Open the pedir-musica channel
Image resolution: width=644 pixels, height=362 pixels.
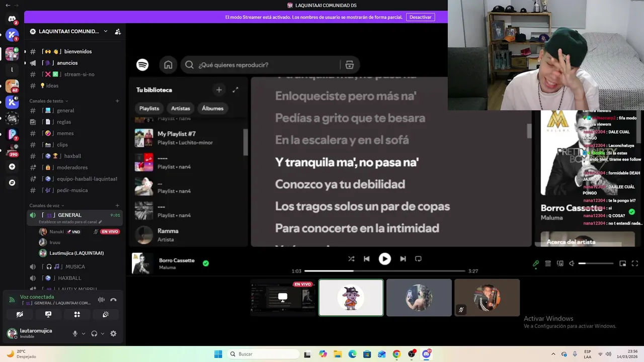coord(75,191)
